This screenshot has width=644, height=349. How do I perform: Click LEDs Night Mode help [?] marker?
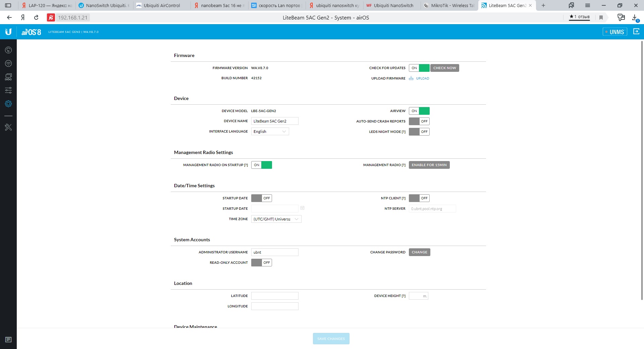[x=404, y=132]
